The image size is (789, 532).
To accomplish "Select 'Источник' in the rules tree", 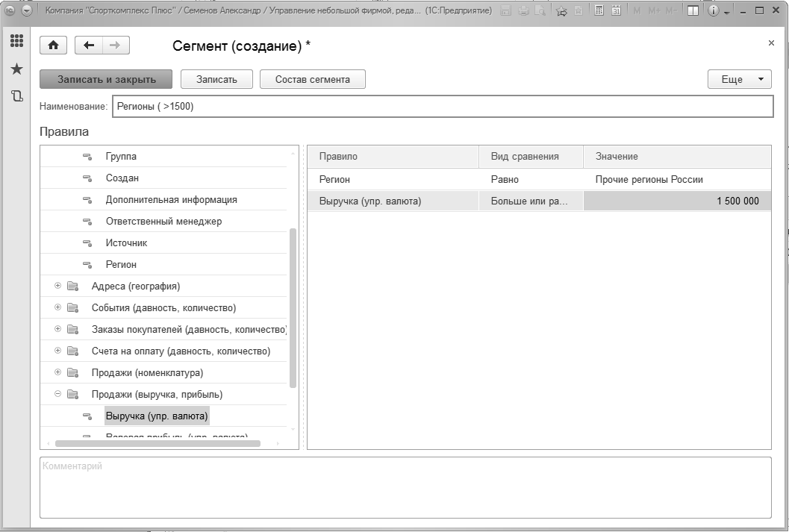I will click(x=126, y=243).
